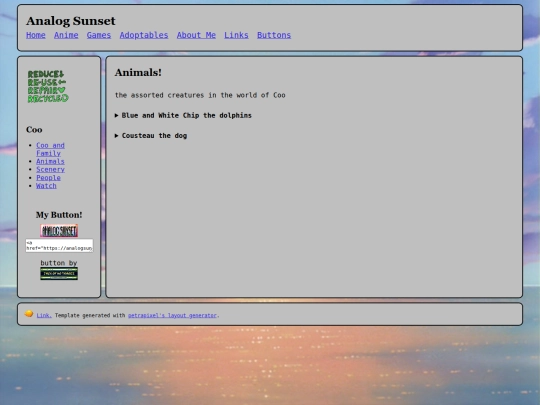
Task: Visit the Adoptables section
Action: tap(144, 35)
